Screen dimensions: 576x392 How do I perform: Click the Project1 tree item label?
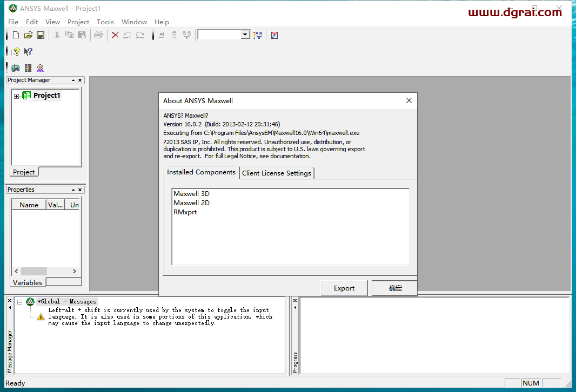(46, 96)
